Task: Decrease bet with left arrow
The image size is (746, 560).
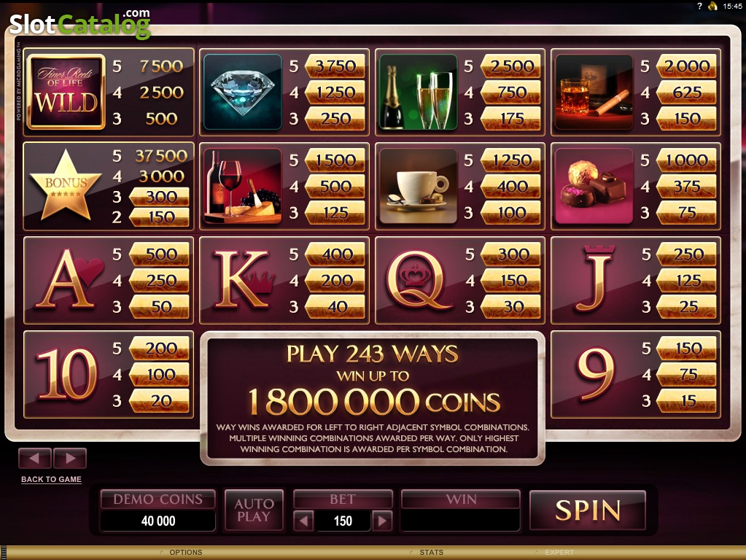Action: click(x=303, y=521)
